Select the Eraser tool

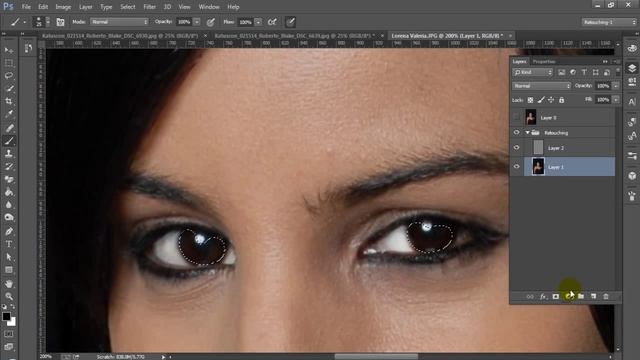click(x=9, y=179)
